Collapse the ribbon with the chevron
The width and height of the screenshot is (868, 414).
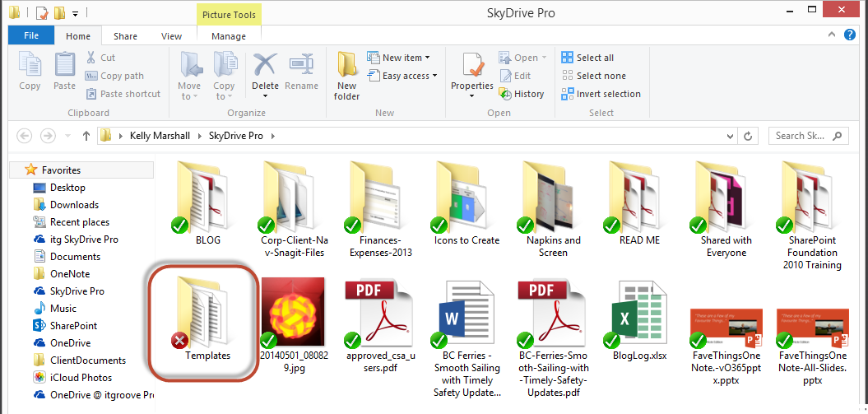click(x=832, y=35)
